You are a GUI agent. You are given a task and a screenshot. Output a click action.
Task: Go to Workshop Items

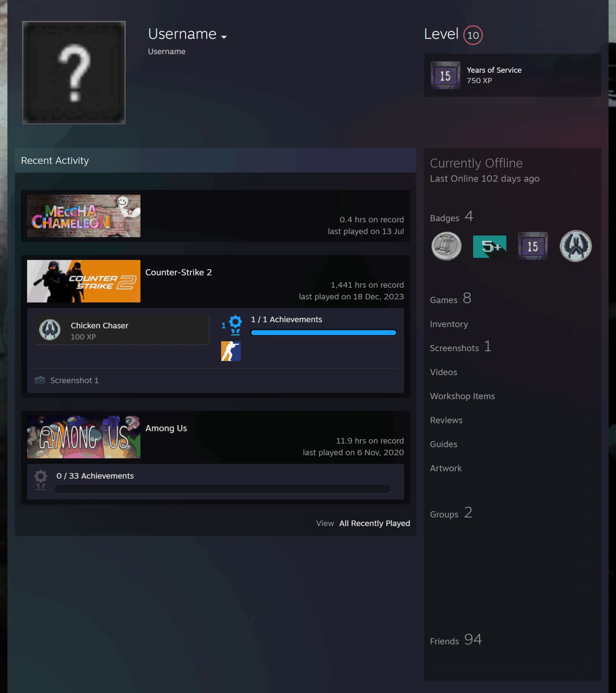[462, 396]
